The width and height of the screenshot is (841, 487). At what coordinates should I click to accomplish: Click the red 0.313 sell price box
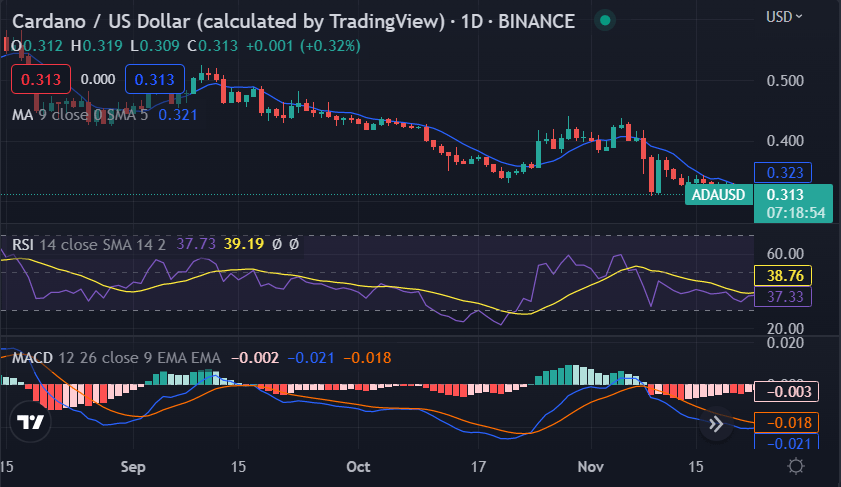point(41,79)
